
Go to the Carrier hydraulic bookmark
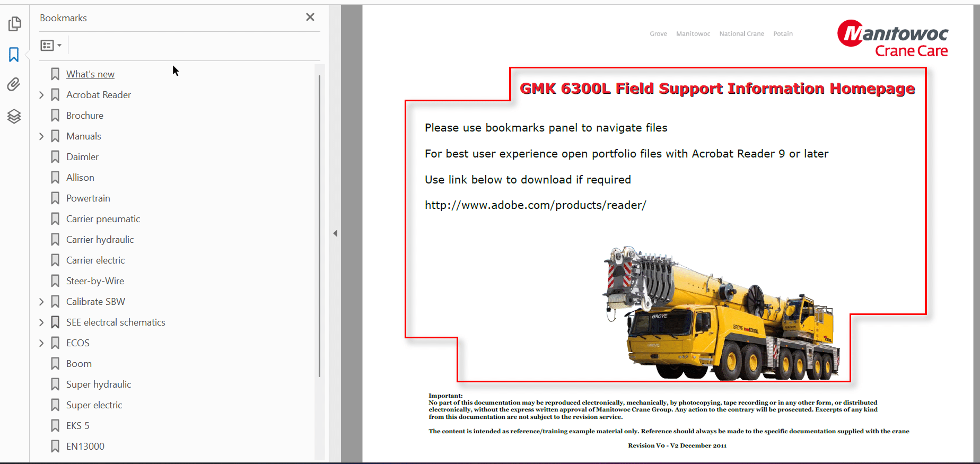[100, 240]
